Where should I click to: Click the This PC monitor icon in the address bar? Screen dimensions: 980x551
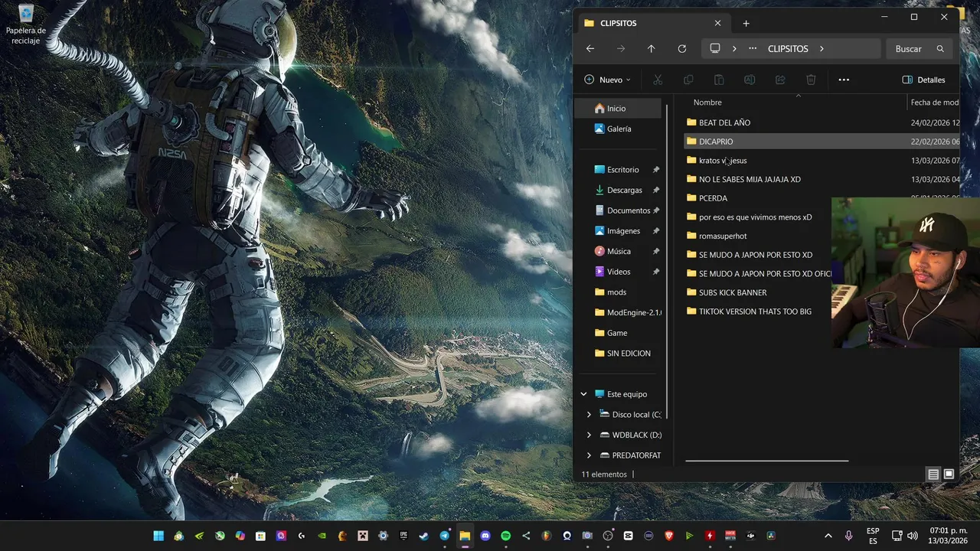[715, 48]
